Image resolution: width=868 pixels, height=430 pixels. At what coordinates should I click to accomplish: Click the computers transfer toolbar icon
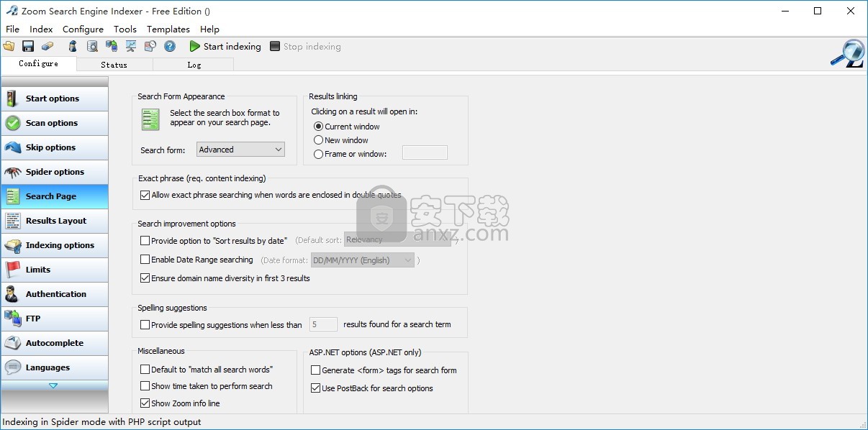(112, 46)
